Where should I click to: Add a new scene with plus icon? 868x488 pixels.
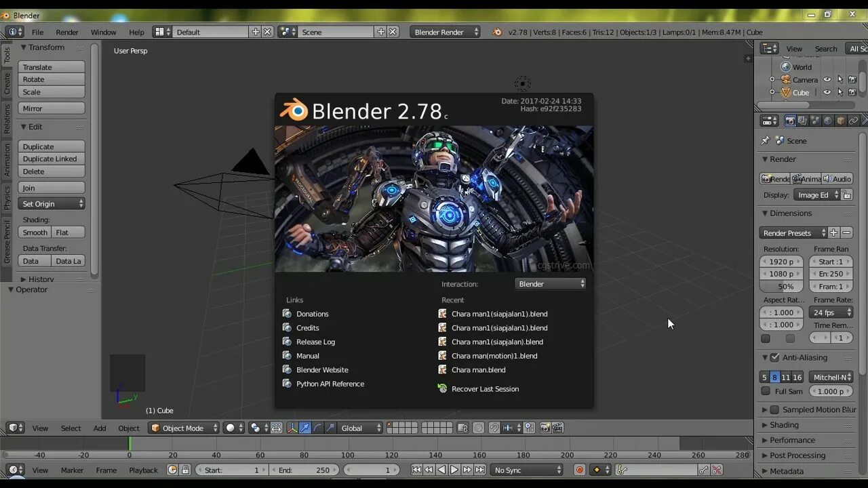tap(381, 32)
